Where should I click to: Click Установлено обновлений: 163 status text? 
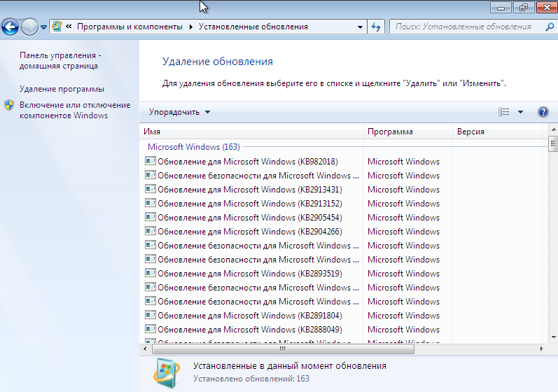[x=251, y=379]
